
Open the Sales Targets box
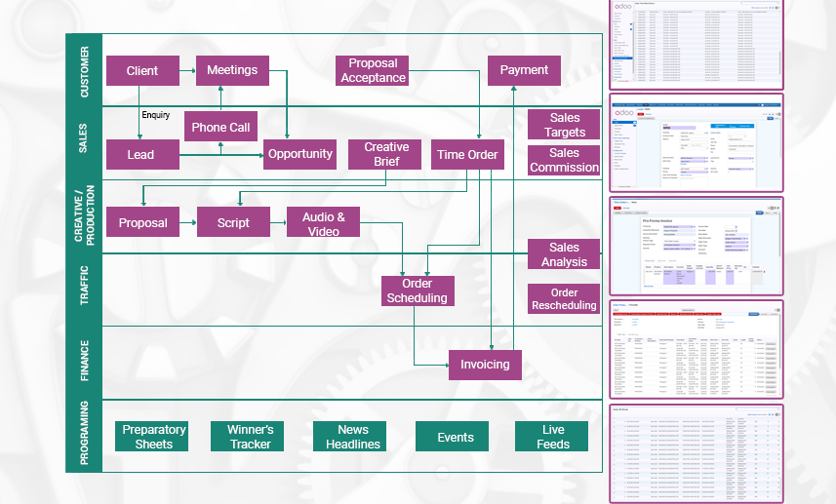(564, 125)
